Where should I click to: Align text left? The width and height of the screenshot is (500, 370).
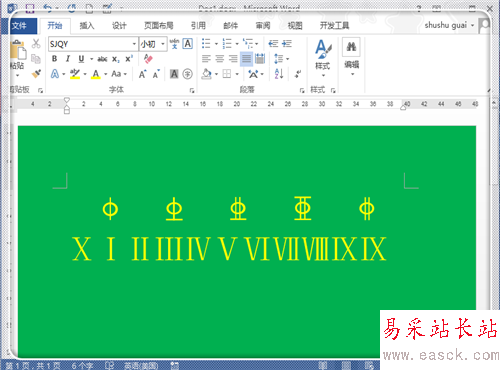[x=206, y=59]
